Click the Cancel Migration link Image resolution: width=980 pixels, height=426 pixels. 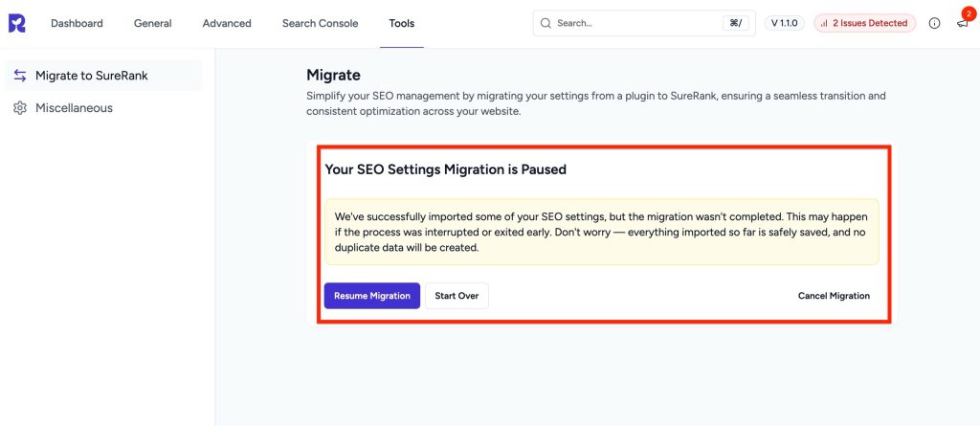click(x=834, y=296)
